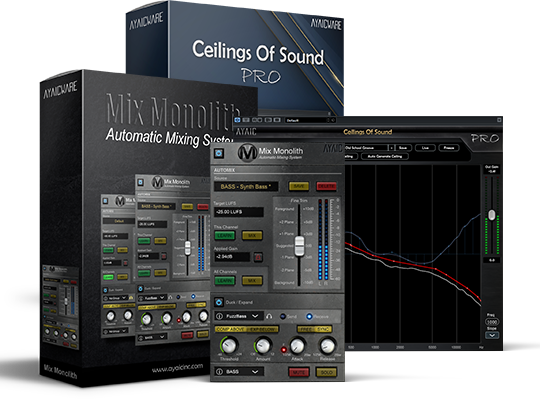This screenshot has height=399, width=540.
Task: Switch timing to SYNC
Action: (323, 329)
